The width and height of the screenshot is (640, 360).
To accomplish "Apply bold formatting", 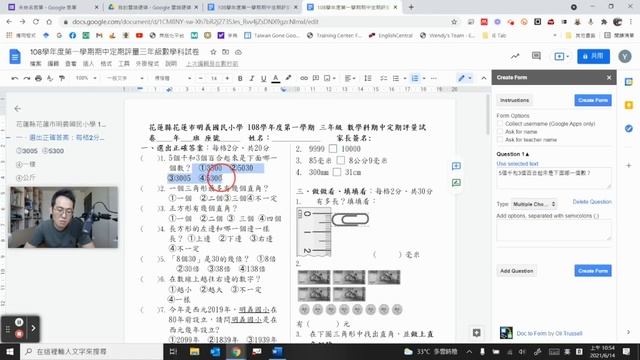I will pyautogui.click(x=240, y=78).
